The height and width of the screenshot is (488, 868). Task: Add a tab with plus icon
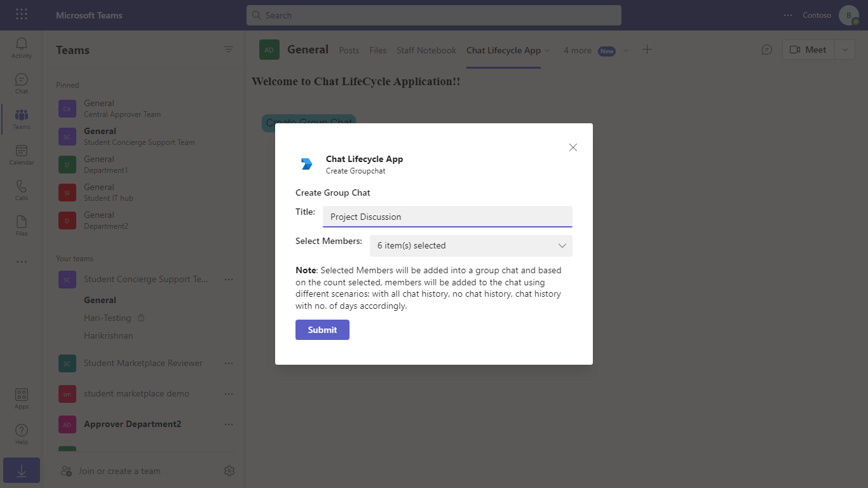coord(647,50)
